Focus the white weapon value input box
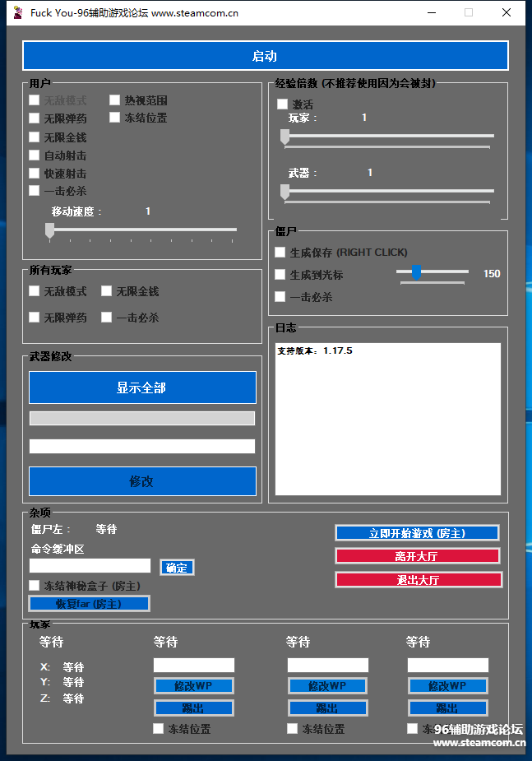This screenshot has width=532, height=761. pyautogui.click(x=142, y=446)
